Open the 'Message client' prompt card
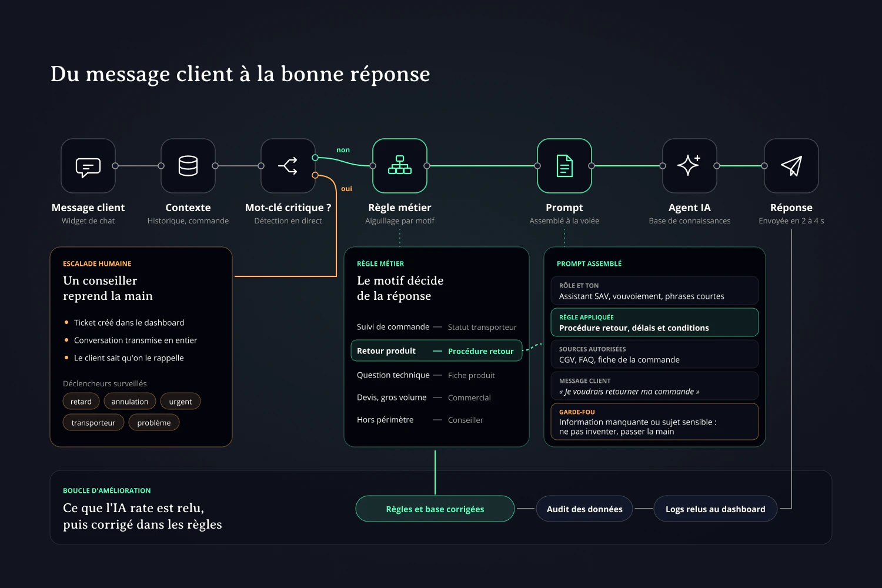Viewport: 882px width, 588px height. click(654, 386)
